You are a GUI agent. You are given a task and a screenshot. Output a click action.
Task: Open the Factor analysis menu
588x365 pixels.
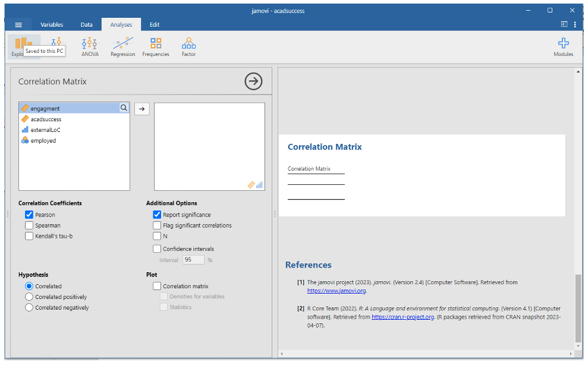(188, 46)
